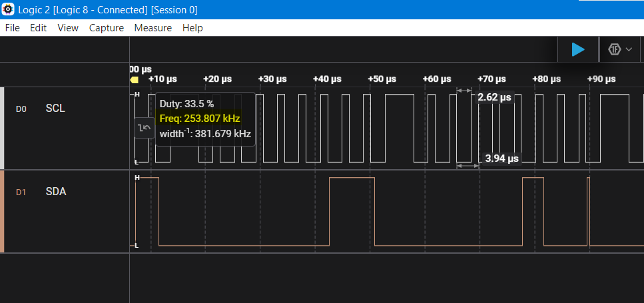Click the 2.62 µs pulse width label
The width and height of the screenshot is (644, 303).
point(495,97)
